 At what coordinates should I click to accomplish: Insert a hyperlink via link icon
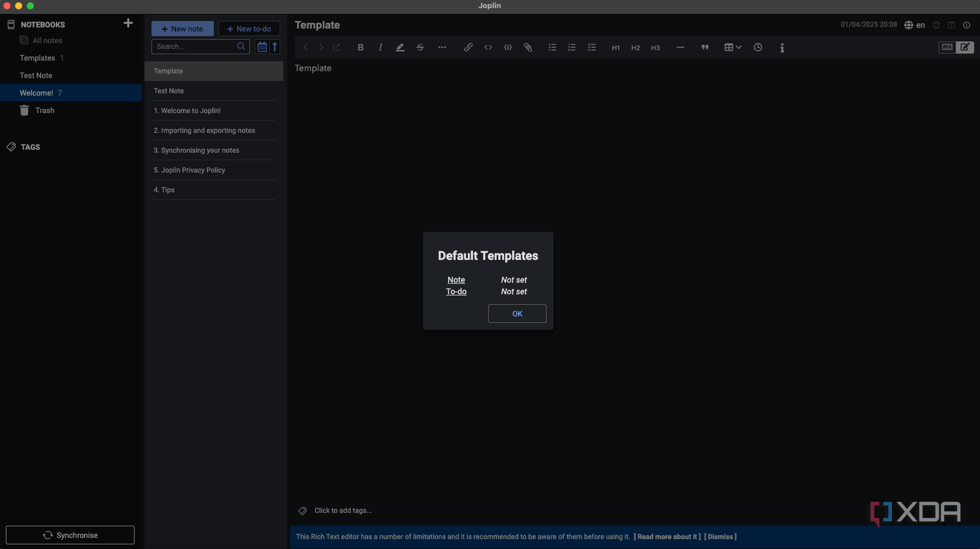[x=468, y=48]
